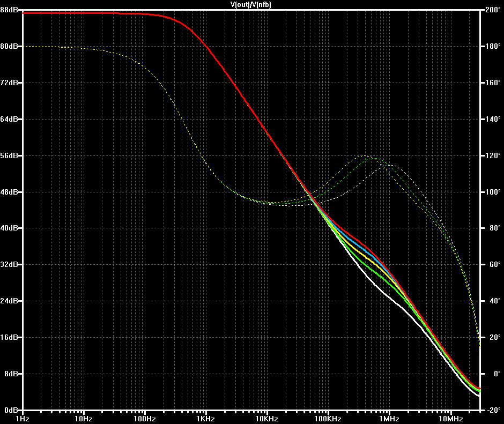Click the 16dB magnitude axis label
504x424 pixels.
click(9, 337)
